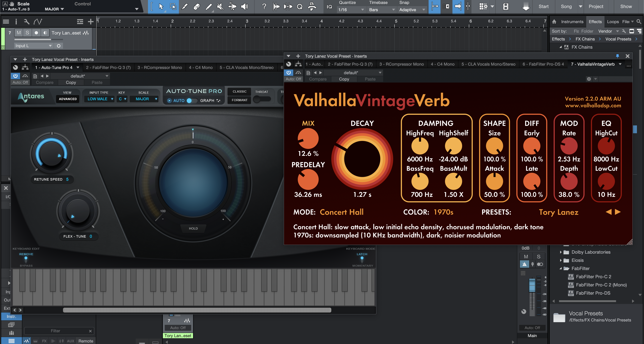Select the Paint pencil tool

(x=209, y=7)
